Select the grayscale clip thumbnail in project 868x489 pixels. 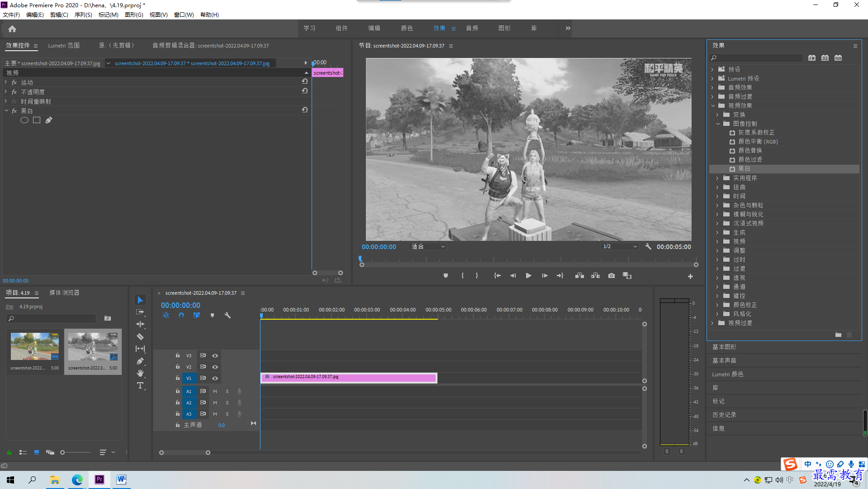(93, 347)
